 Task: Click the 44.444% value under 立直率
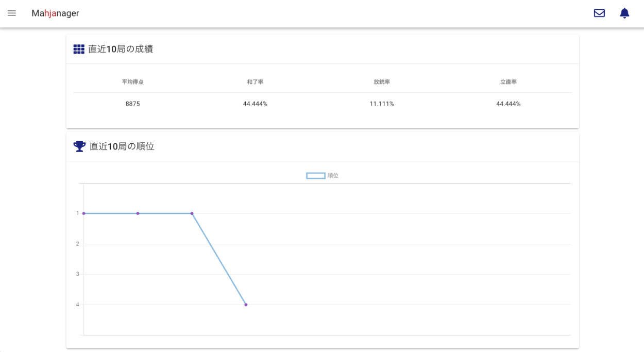click(508, 104)
